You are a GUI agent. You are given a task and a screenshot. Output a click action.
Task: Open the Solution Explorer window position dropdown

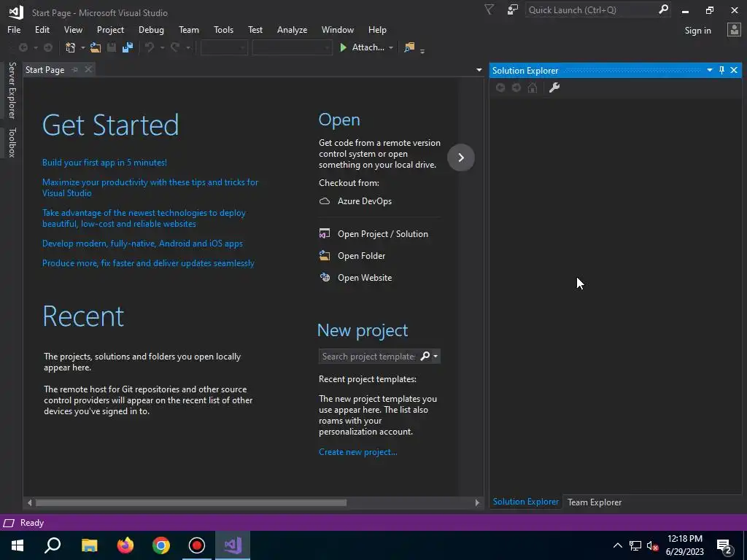pos(709,71)
